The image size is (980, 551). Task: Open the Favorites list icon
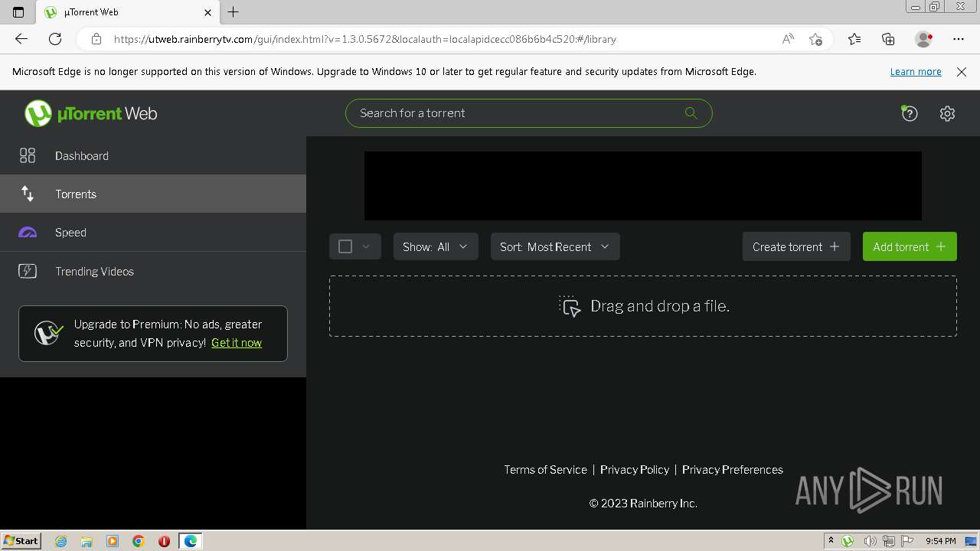[854, 39]
